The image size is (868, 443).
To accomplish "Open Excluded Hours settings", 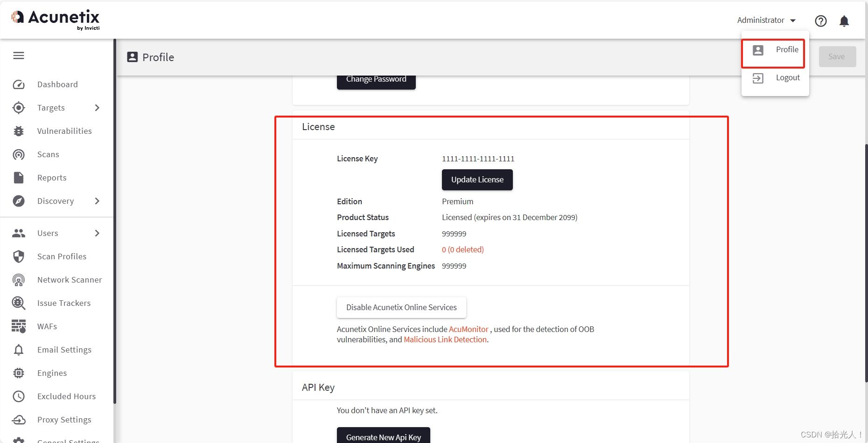I will tap(66, 396).
